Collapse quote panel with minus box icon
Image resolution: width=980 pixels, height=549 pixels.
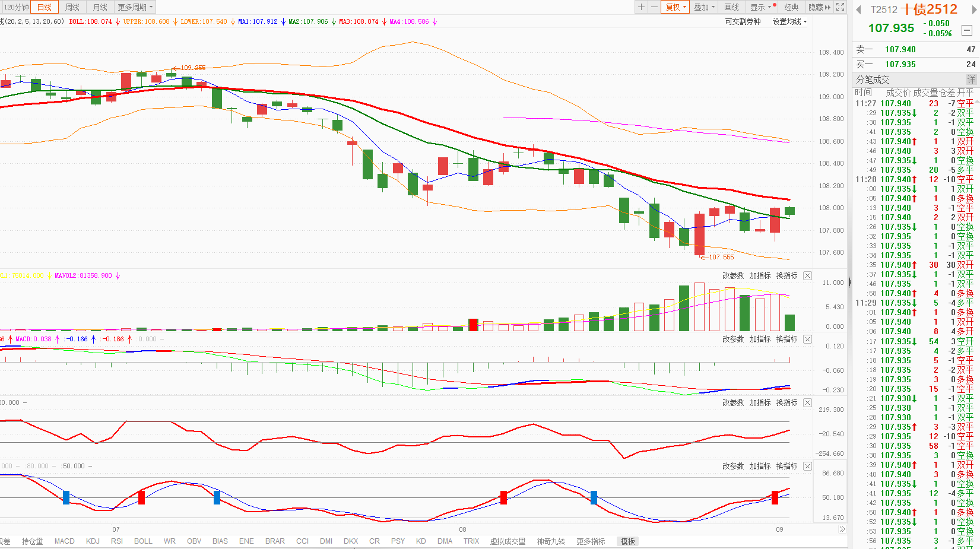tap(967, 30)
